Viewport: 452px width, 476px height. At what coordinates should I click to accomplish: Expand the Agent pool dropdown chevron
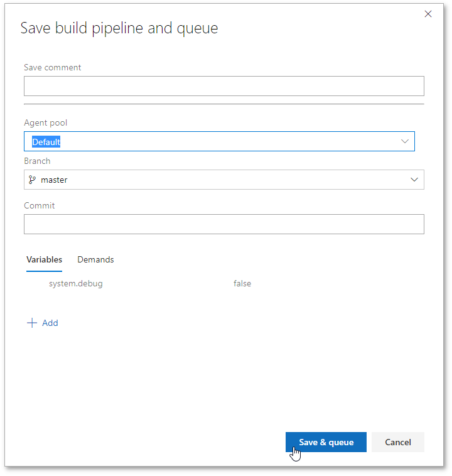pos(405,141)
